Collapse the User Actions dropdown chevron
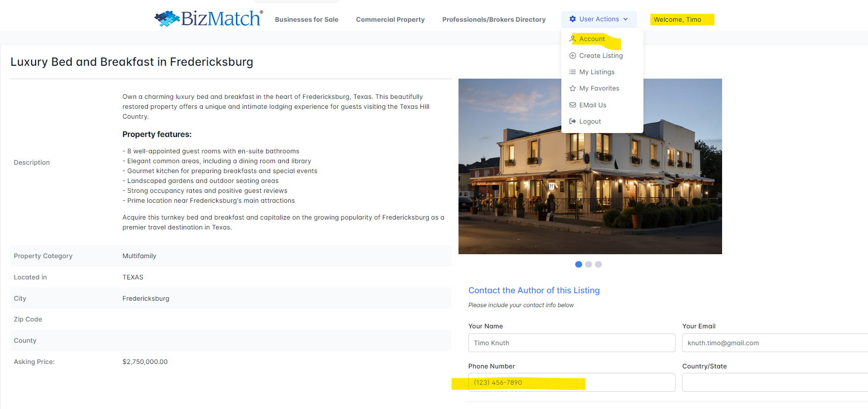The image size is (868, 409). pos(626,19)
